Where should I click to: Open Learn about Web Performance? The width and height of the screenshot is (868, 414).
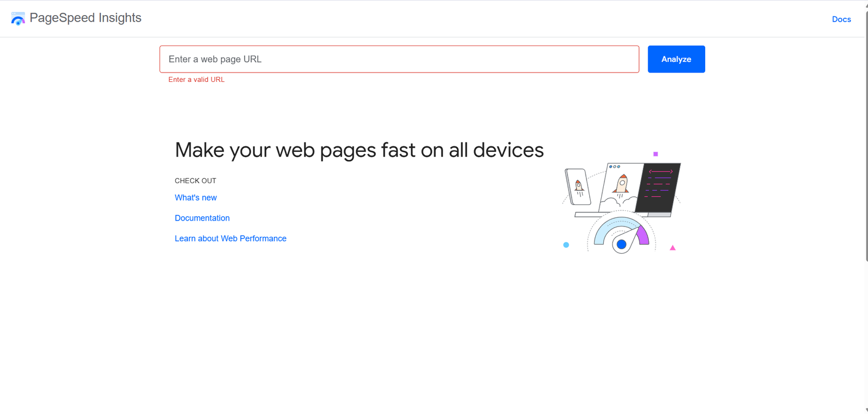[231, 238]
